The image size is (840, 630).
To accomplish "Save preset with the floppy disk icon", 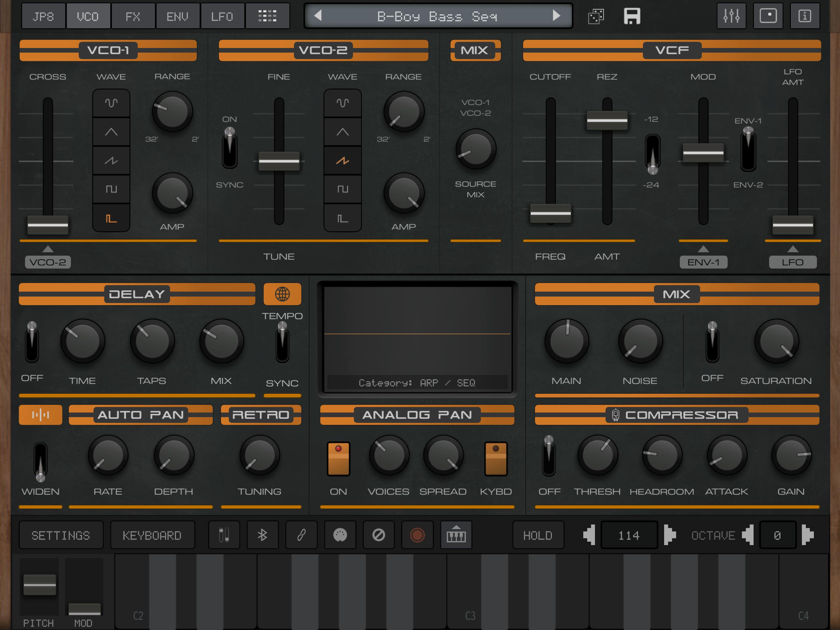I will click(x=632, y=16).
